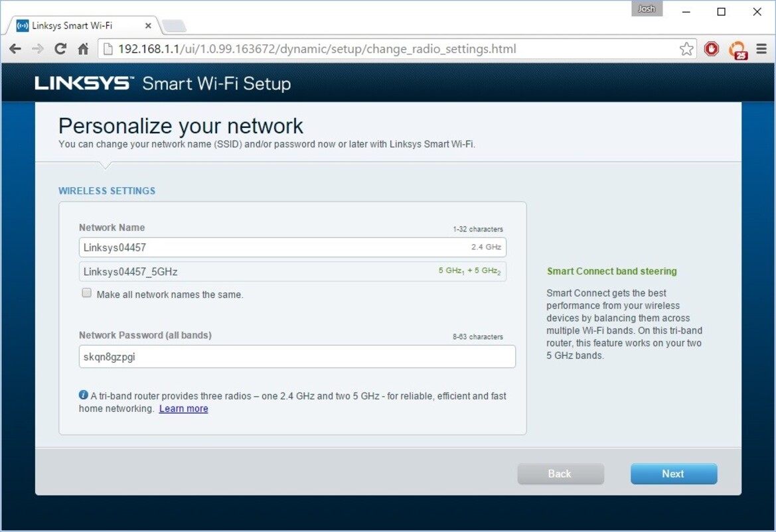
Task: Click the browser forward arrow
Action: click(x=38, y=49)
